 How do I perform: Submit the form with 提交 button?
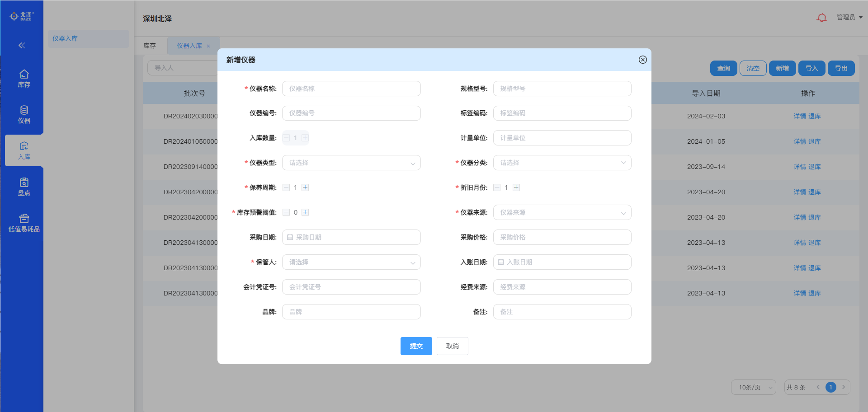pyautogui.click(x=416, y=346)
